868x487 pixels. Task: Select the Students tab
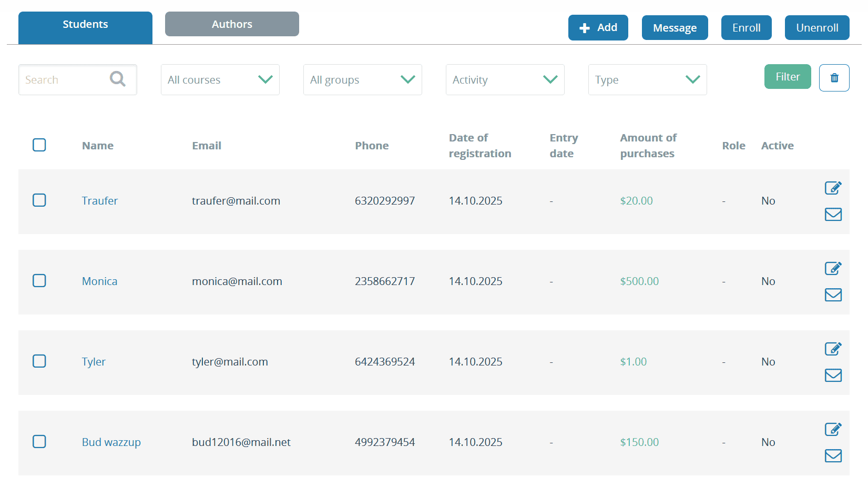click(85, 24)
